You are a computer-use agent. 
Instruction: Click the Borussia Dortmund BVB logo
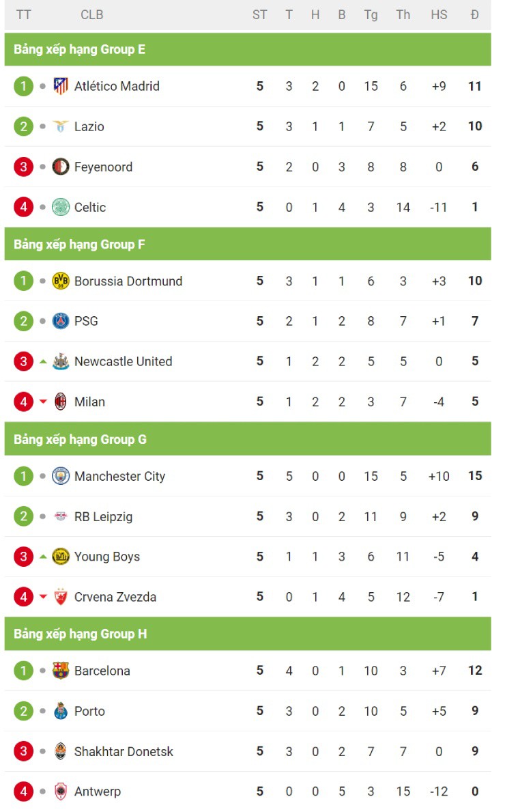(x=61, y=281)
